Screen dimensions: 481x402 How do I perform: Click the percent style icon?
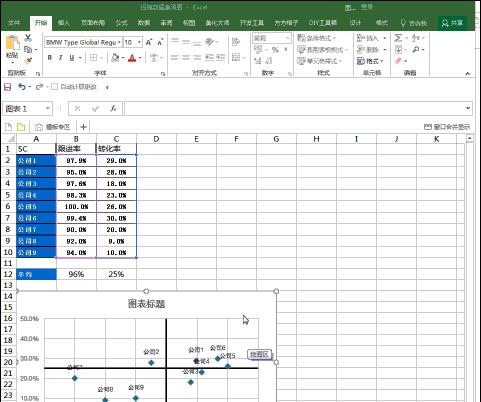275,50
